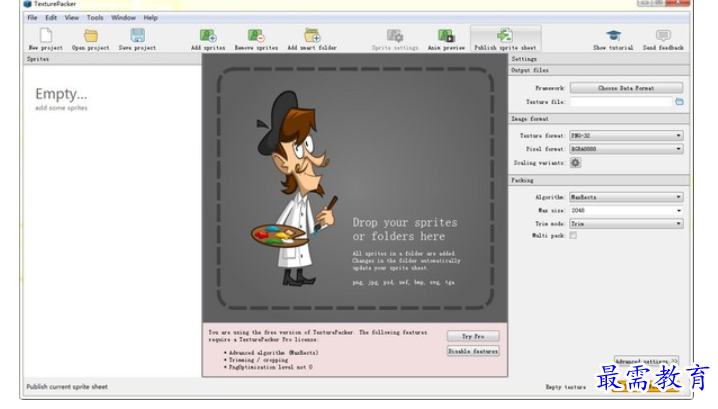718x409 pixels.
Task: Publish the sprite sheet from the toolbar
Action: coord(505,36)
